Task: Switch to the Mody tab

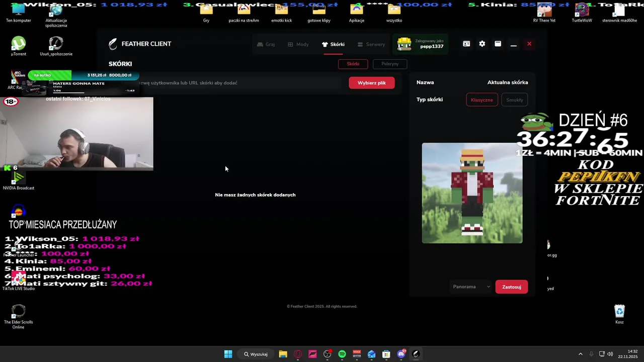Action: point(298,44)
